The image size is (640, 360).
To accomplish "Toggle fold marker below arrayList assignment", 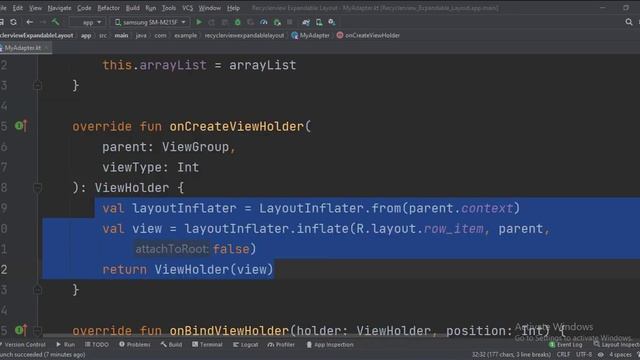I will click(x=37, y=86).
